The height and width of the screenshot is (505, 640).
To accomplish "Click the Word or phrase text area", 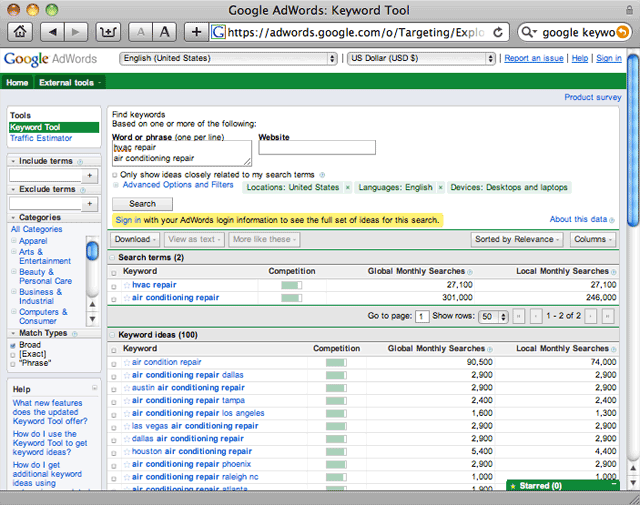I will [x=182, y=153].
